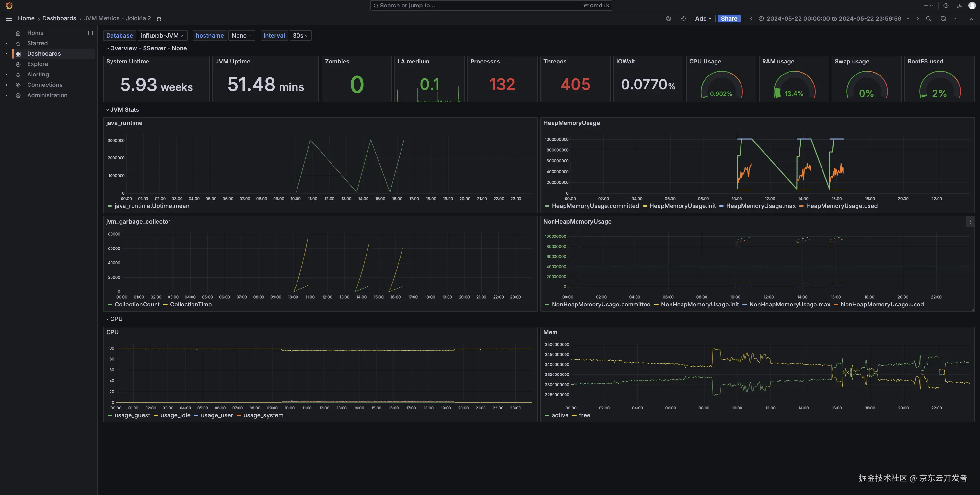The width and height of the screenshot is (980, 495).
Task: Toggle the hamburger navigation menu
Action: click(9, 19)
